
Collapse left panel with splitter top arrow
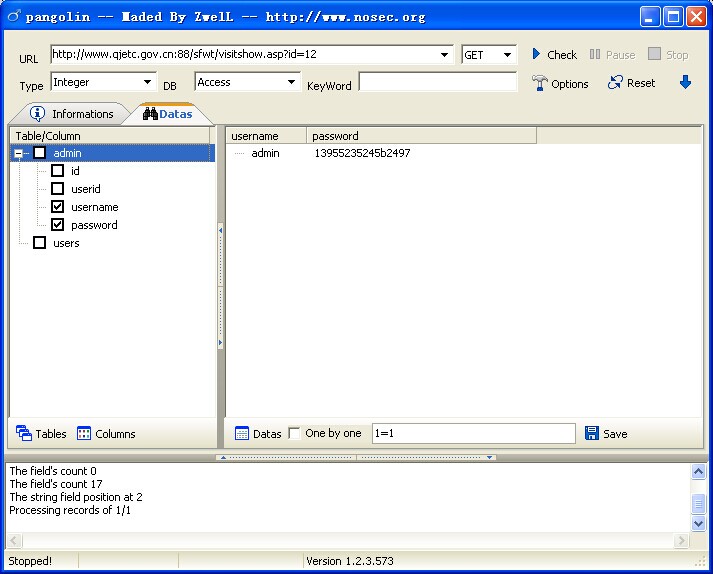pos(221,231)
